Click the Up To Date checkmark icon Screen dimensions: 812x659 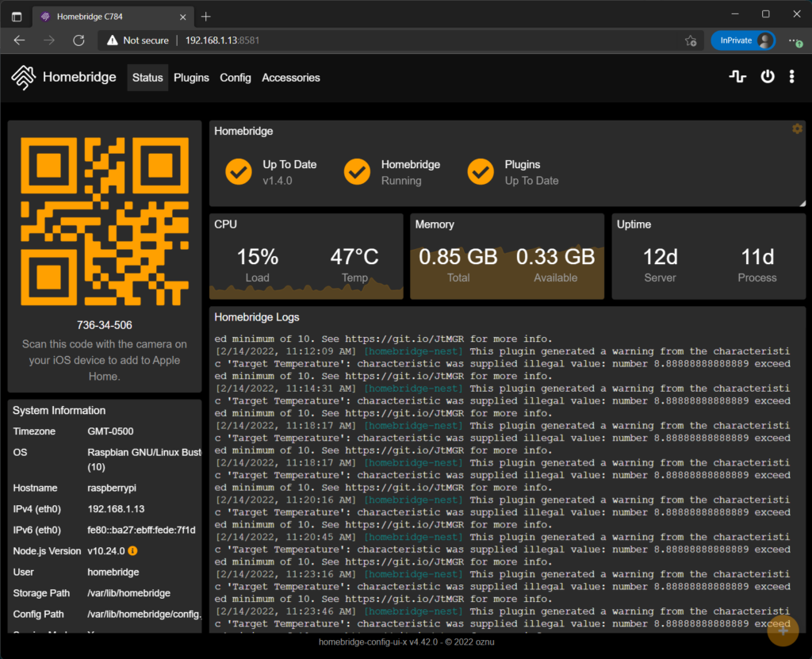[239, 172]
